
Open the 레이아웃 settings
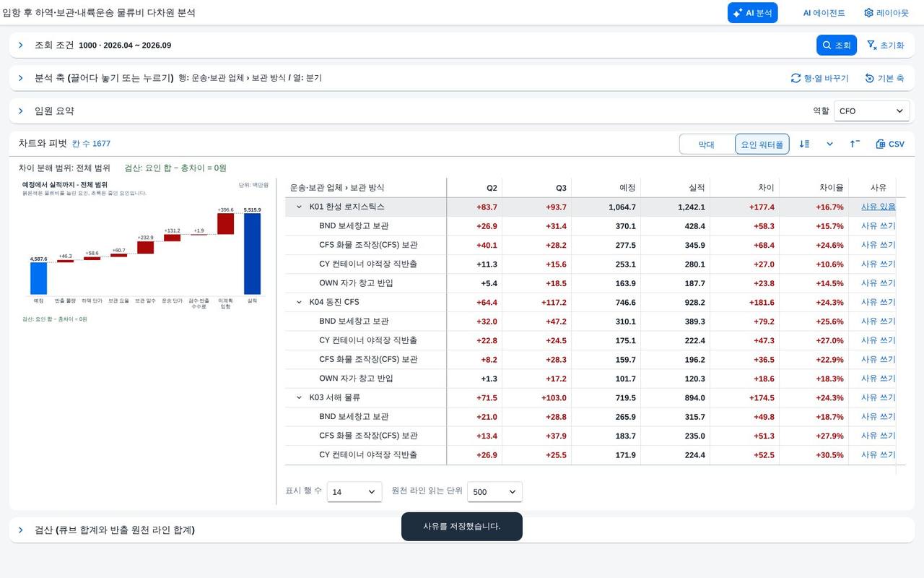[x=886, y=13]
